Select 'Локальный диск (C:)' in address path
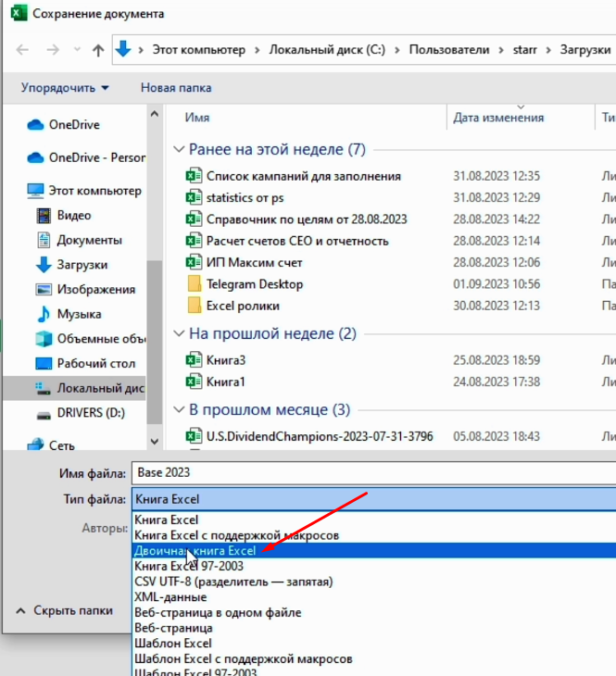Screen dimensions: 616x676 (327, 50)
